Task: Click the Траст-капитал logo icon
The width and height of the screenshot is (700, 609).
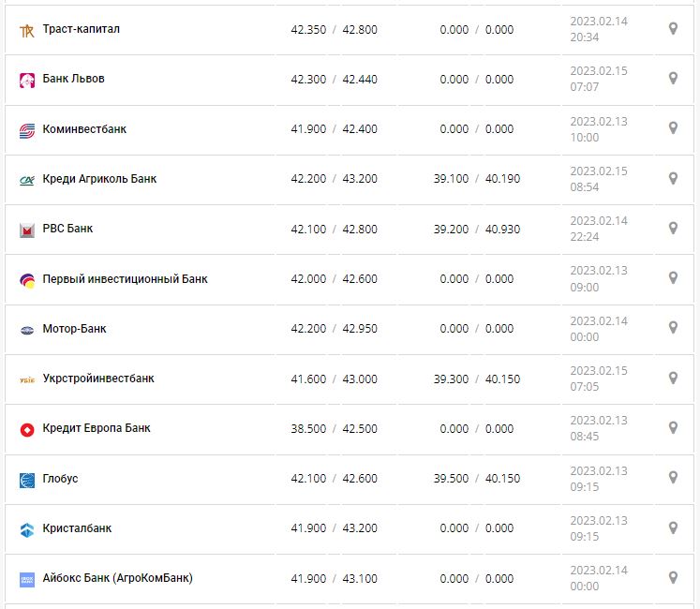Action: point(26,30)
